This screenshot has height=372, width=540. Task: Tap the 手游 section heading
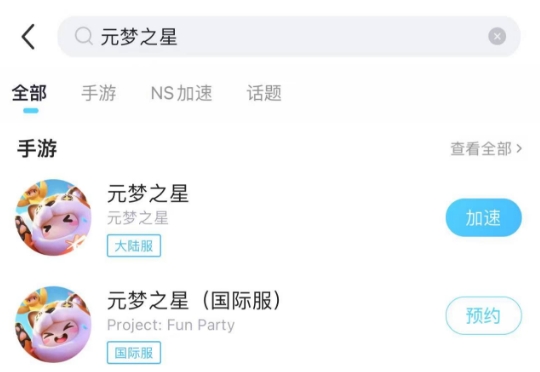(37, 149)
